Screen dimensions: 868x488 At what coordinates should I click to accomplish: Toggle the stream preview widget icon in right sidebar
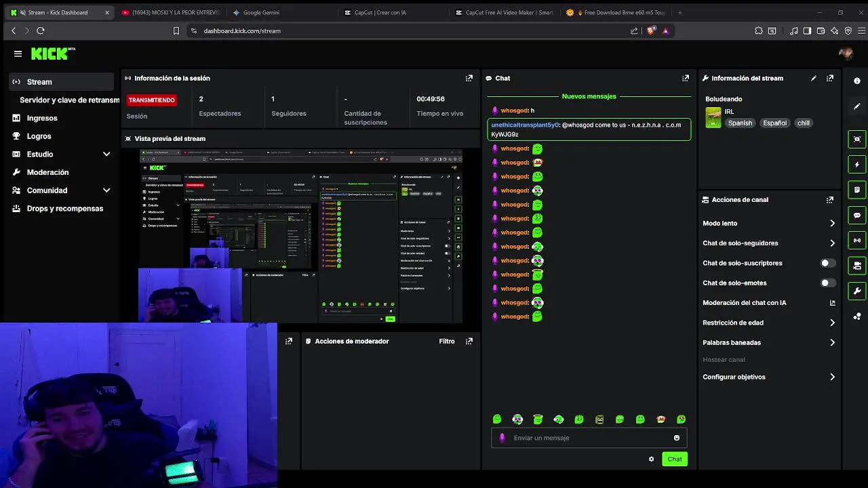pos(857,139)
